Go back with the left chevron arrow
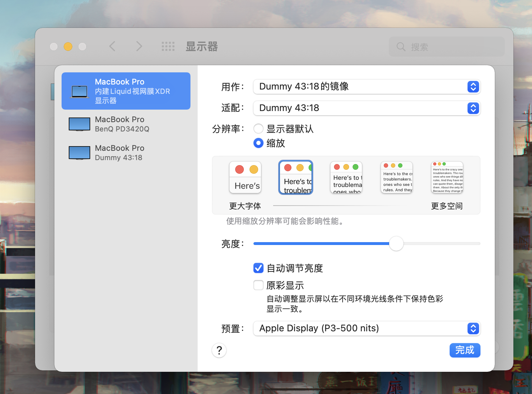Screen dimensions: 532x394 112,46
